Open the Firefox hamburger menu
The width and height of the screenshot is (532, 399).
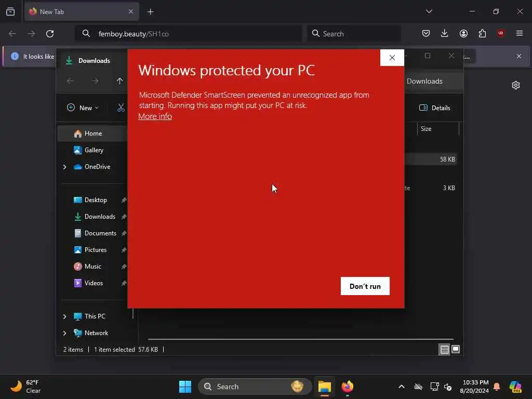point(520,33)
